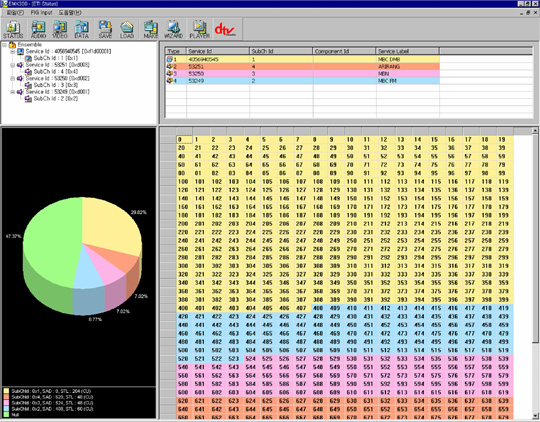The image size is (540, 422).
Task: Click pink legend swatch for SubChId 0x3
Action: (6, 403)
